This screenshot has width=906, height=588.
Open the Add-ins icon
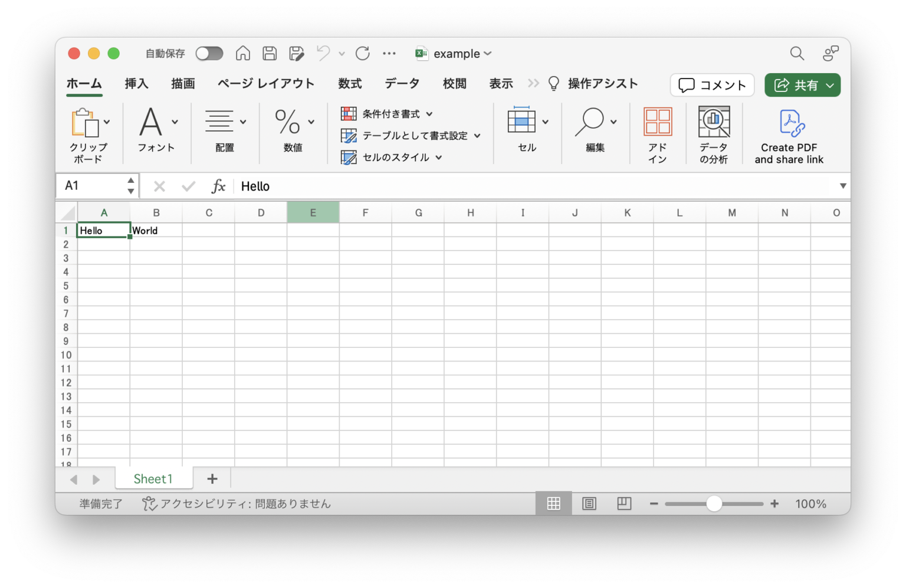(x=657, y=135)
